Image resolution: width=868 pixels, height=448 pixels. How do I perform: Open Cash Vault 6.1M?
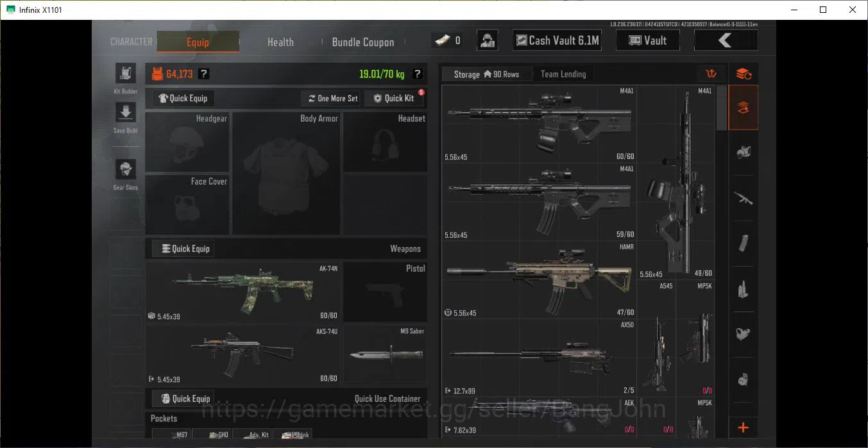[557, 40]
